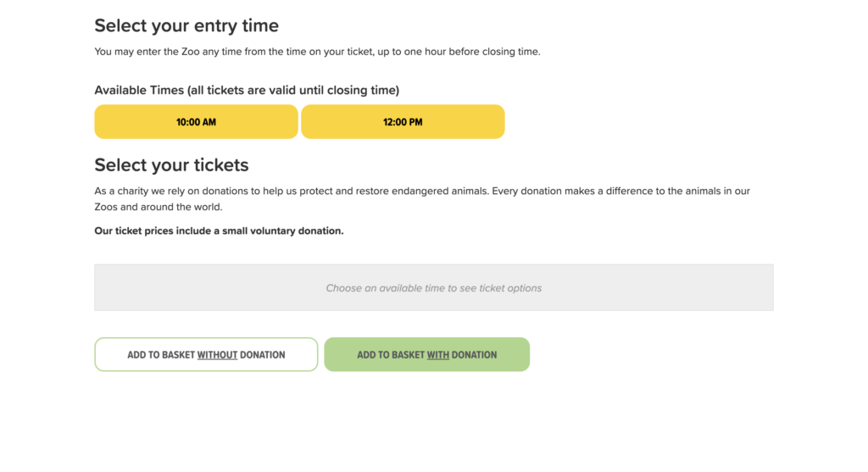Click the green Add to Basket With Donation button
The width and height of the screenshot is (868, 472).
[x=427, y=355]
